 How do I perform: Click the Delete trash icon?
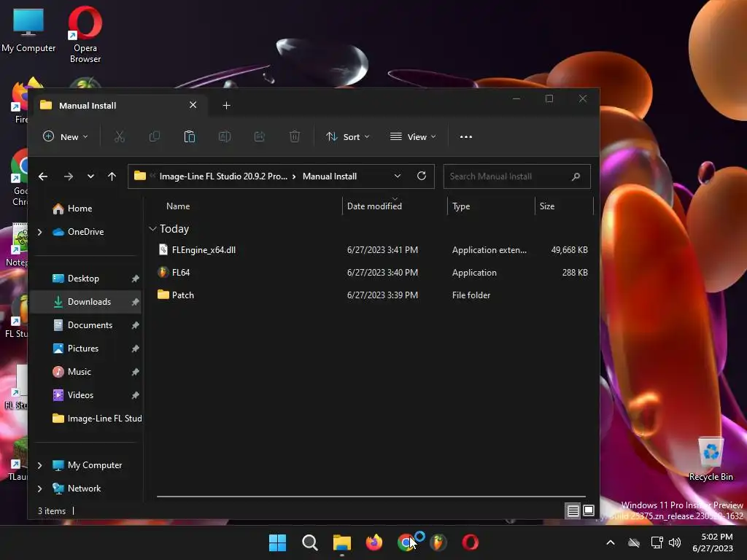coord(295,137)
